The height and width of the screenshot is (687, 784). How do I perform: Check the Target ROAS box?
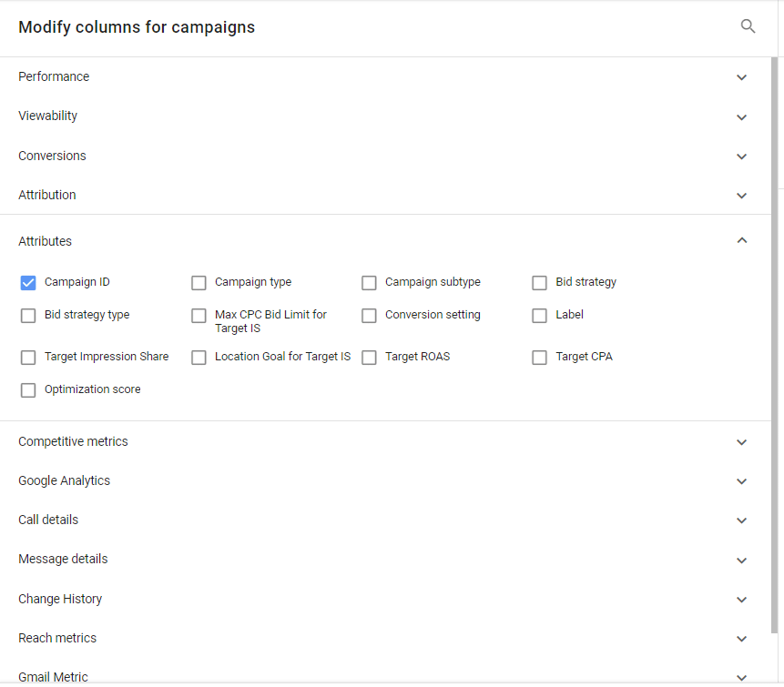pos(369,357)
